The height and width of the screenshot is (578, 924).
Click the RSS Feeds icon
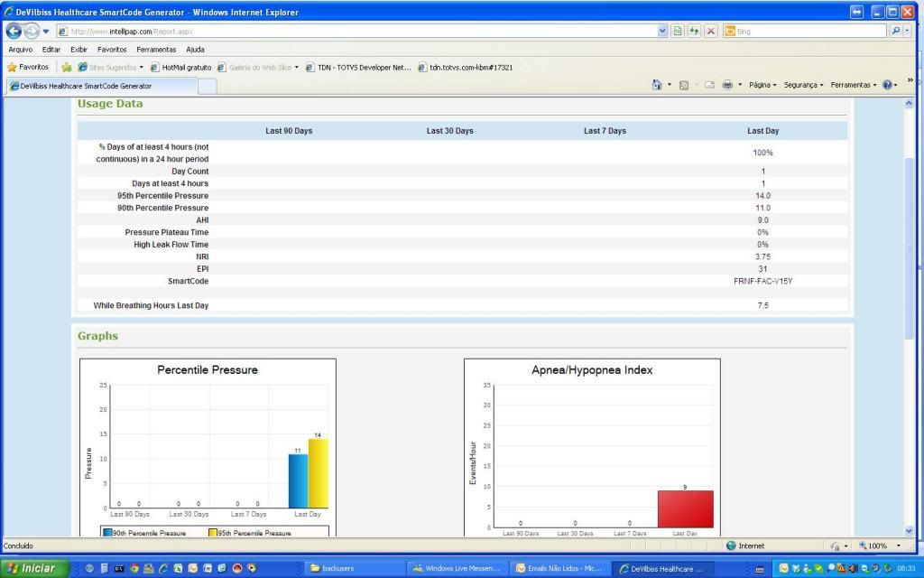[x=684, y=85]
